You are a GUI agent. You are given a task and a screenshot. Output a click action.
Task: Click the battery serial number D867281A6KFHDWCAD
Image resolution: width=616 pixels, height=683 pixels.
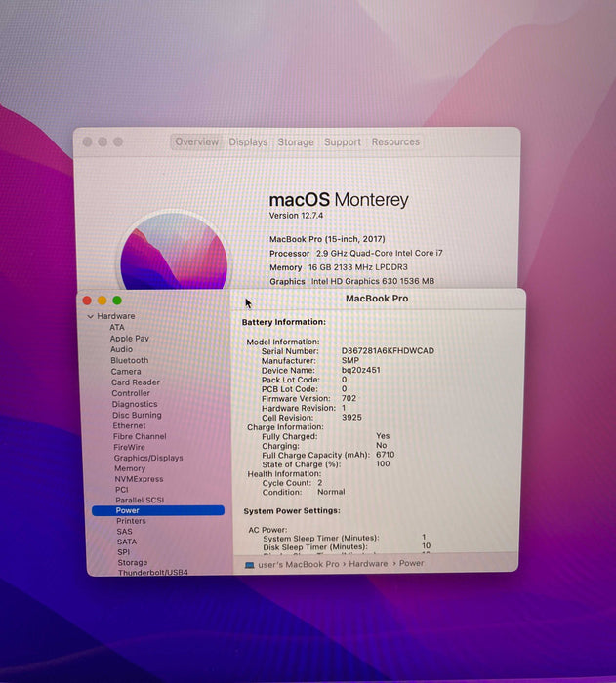point(388,350)
